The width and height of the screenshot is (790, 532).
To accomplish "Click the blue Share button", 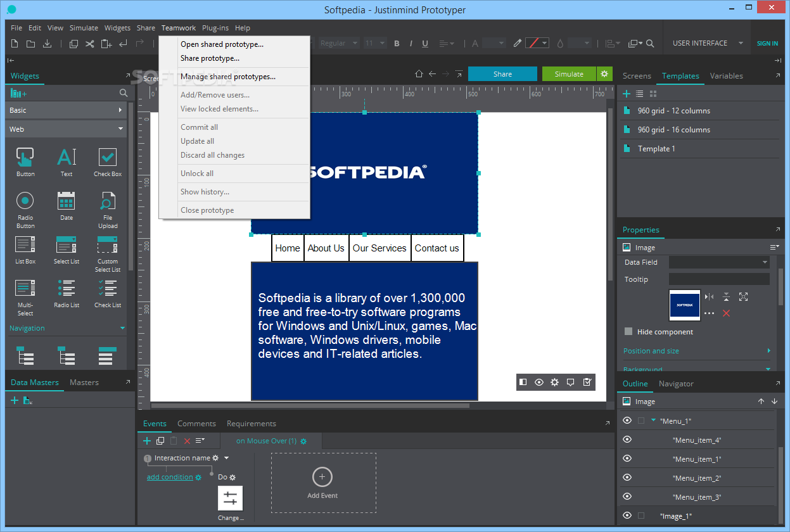I will (x=502, y=74).
